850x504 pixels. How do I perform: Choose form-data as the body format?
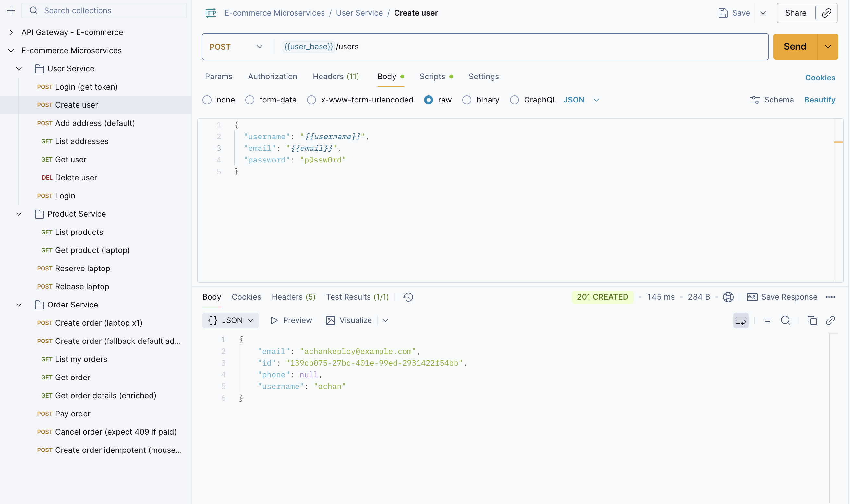tap(250, 100)
